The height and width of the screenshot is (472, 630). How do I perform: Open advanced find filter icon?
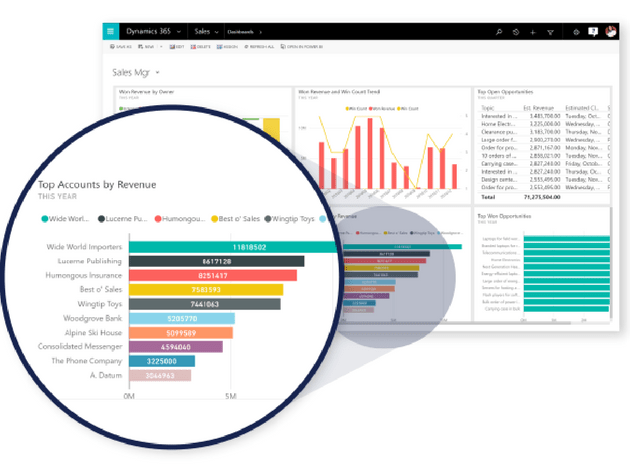click(550, 32)
